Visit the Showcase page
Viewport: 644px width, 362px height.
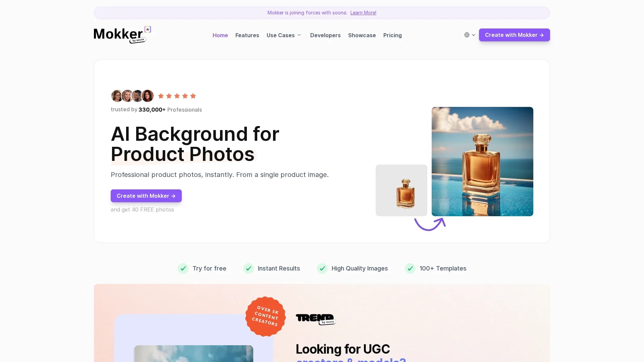click(362, 35)
